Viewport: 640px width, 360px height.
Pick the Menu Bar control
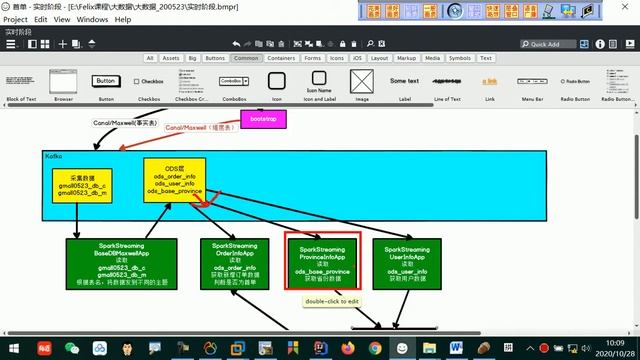tap(532, 85)
